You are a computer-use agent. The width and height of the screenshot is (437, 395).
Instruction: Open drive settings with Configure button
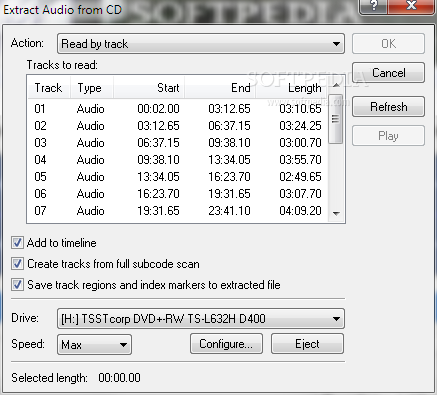[226, 344]
